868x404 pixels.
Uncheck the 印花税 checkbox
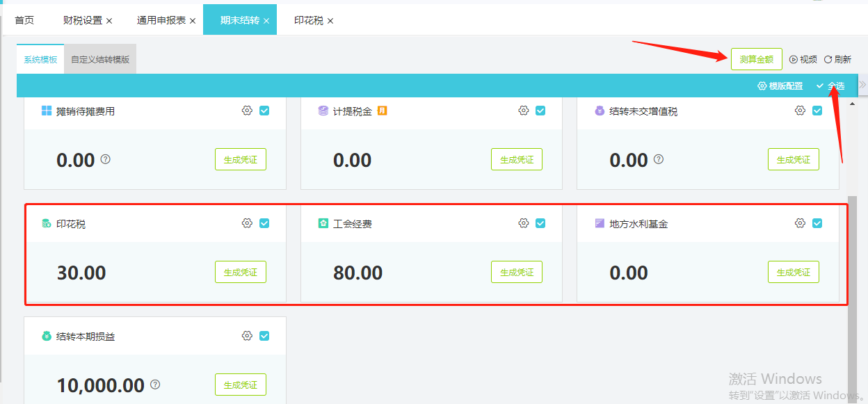coord(264,223)
